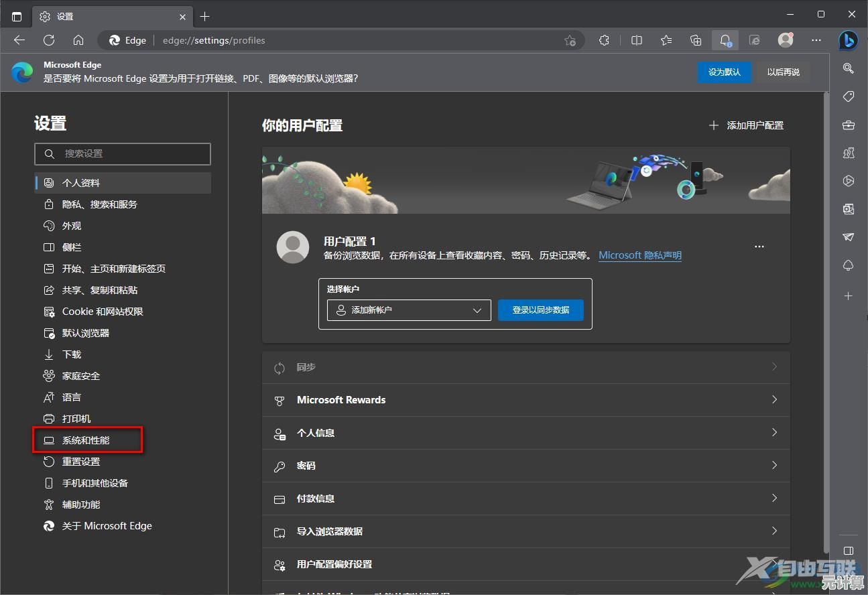This screenshot has width=868, height=595.
Task: Click the more options ellipsis for 用户配置 1
Action: tap(759, 246)
